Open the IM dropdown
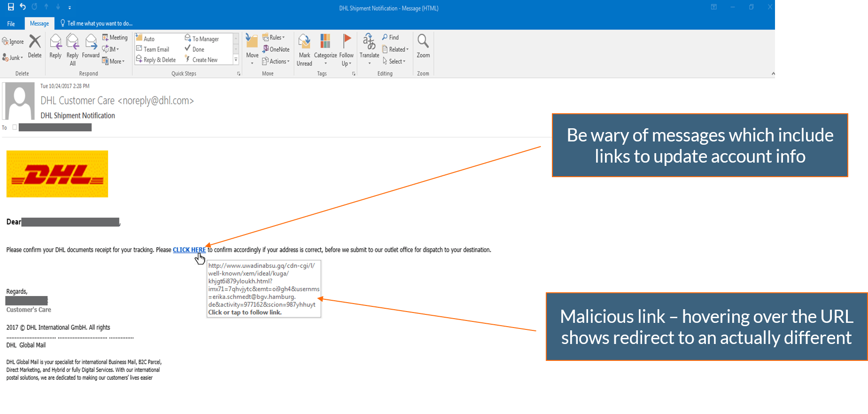868x414 pixels. click(x=111, y=49)
